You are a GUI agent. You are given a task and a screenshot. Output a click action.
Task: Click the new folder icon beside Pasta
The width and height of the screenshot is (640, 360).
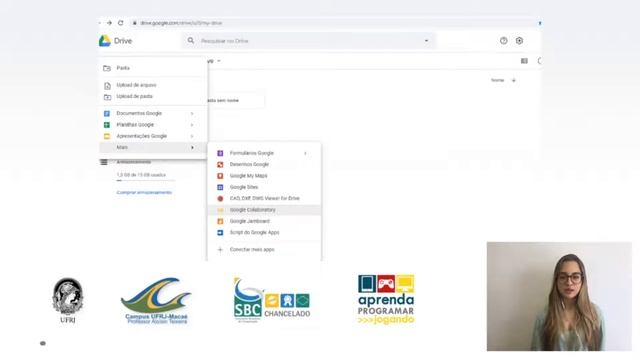click(x=107, y=68)
